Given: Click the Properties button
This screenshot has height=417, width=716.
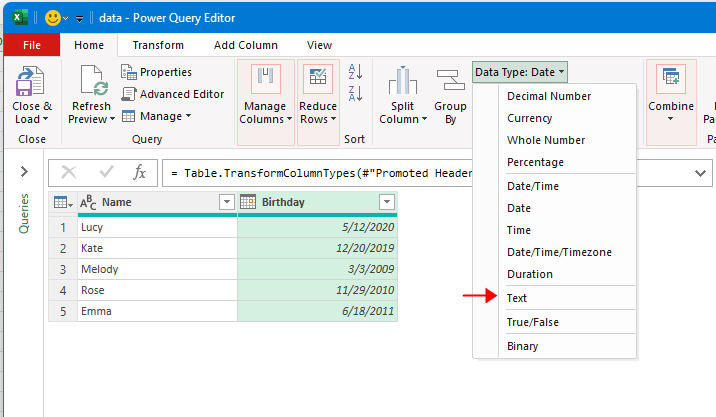Looking at the screenshot, I should click(165, 72).
